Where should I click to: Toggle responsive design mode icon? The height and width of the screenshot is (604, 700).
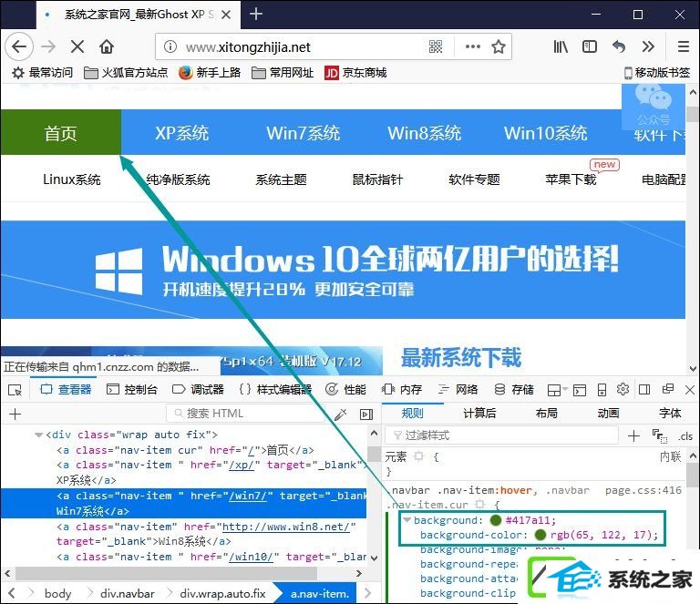click(602, 390)
